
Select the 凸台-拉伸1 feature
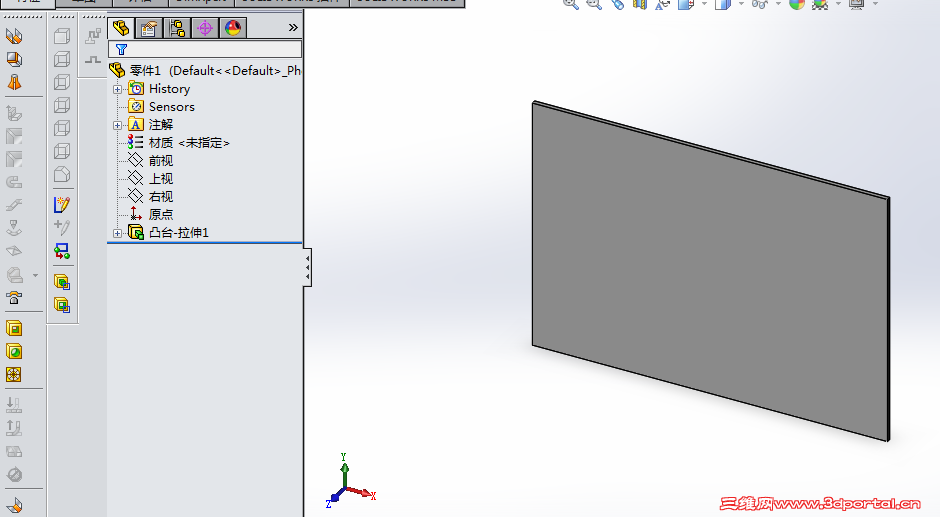[x=179, y=233]
